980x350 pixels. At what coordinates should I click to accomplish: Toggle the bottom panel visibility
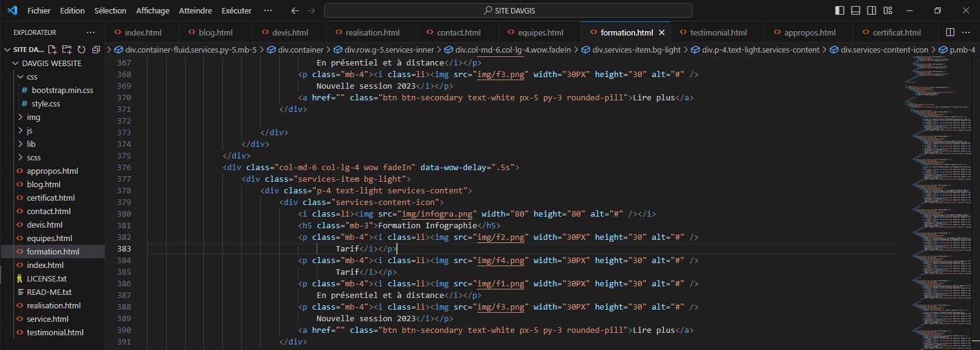coord(856,10)
